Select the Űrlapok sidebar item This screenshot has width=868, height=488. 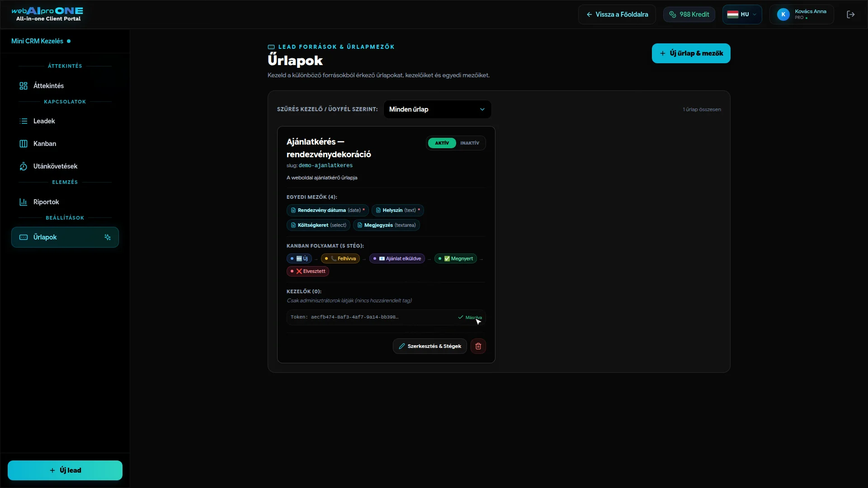pyautogui.click(x=65, y=237)
